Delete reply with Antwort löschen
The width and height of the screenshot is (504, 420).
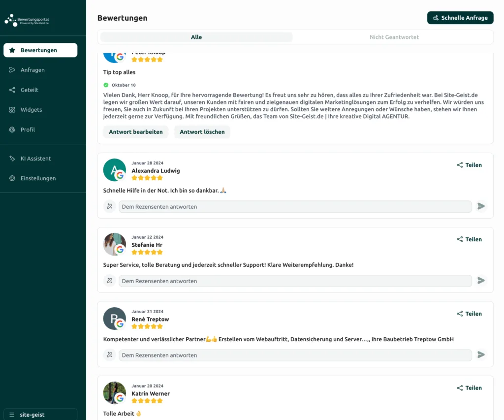[202, 132]
